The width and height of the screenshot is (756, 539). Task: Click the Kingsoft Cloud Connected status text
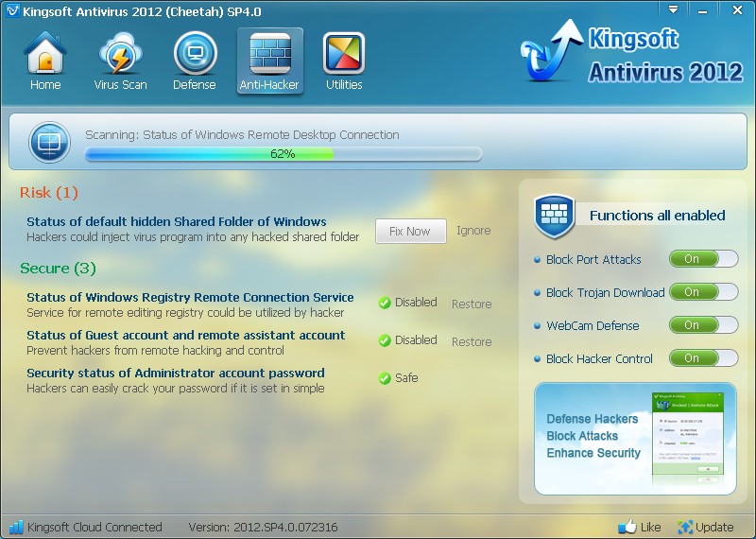[94, 527]
